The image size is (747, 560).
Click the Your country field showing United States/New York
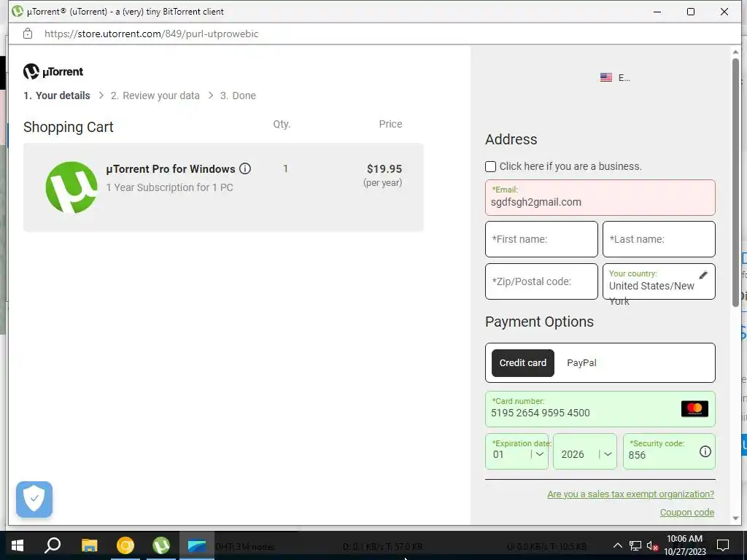[659, 281]
